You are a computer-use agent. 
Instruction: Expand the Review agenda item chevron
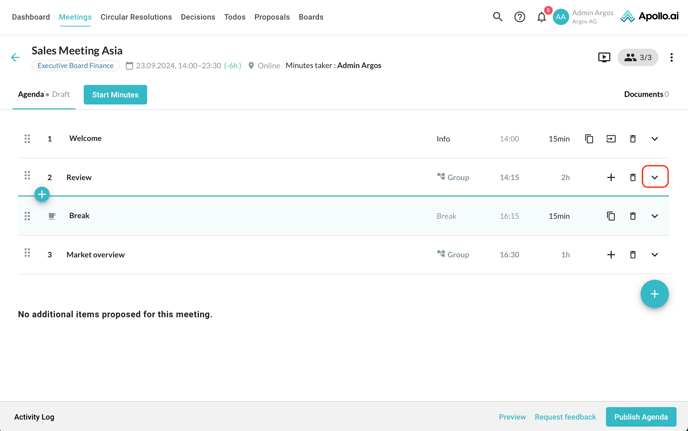[655, 178]
